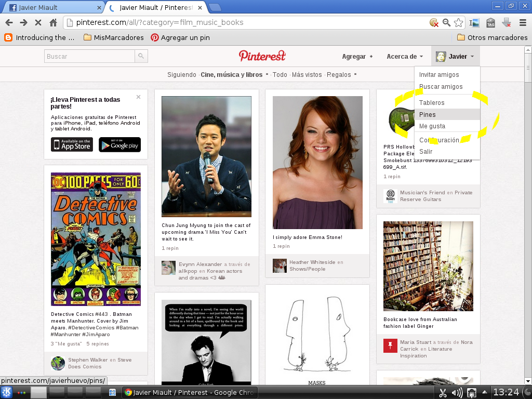Click the Todo filter link
The image size is (532, 399).
click(280, 75)
